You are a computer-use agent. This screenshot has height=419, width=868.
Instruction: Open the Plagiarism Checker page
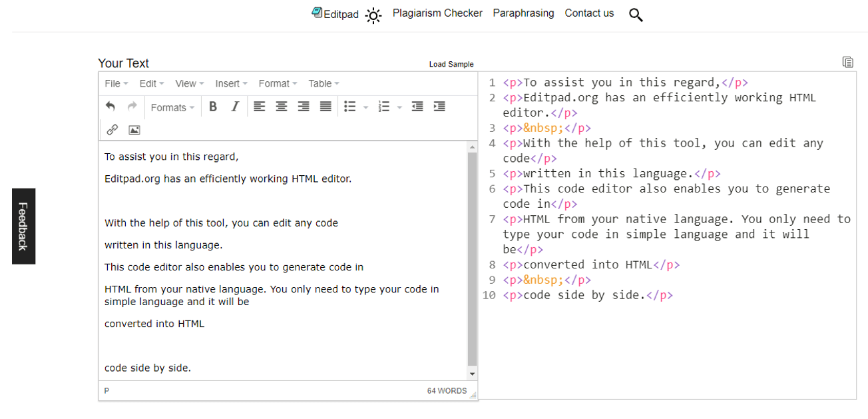pos(437,13)
